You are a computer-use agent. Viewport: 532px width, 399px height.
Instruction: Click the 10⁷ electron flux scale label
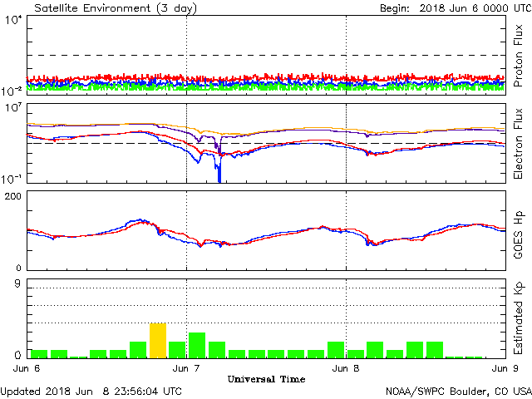tap(13, 108)
